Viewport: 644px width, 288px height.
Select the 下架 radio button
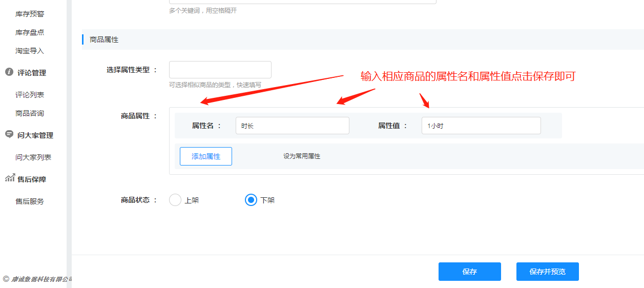click(x=251, y=200)
